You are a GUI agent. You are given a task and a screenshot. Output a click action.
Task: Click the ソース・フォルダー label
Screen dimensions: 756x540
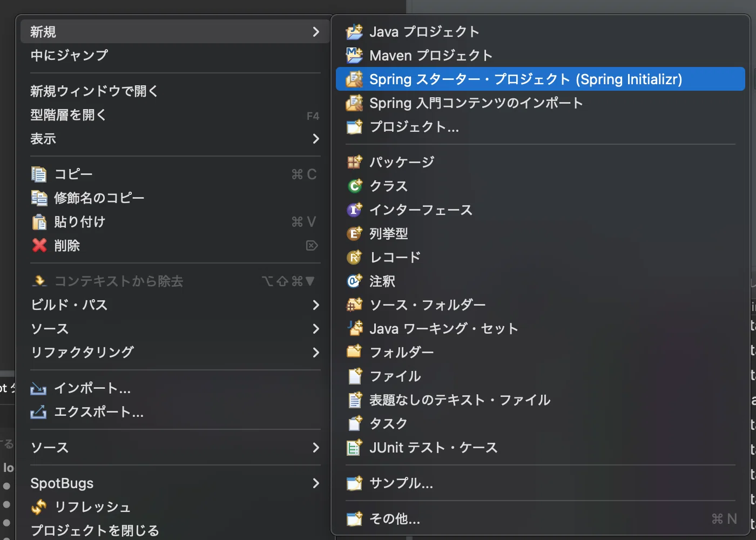[428, 305]
